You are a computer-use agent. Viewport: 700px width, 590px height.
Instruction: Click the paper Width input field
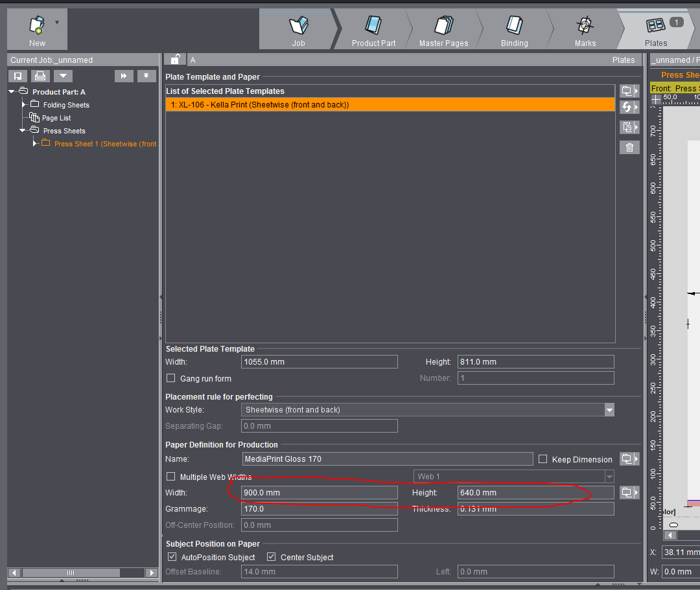pyautogui.click(x=319, y=493)
